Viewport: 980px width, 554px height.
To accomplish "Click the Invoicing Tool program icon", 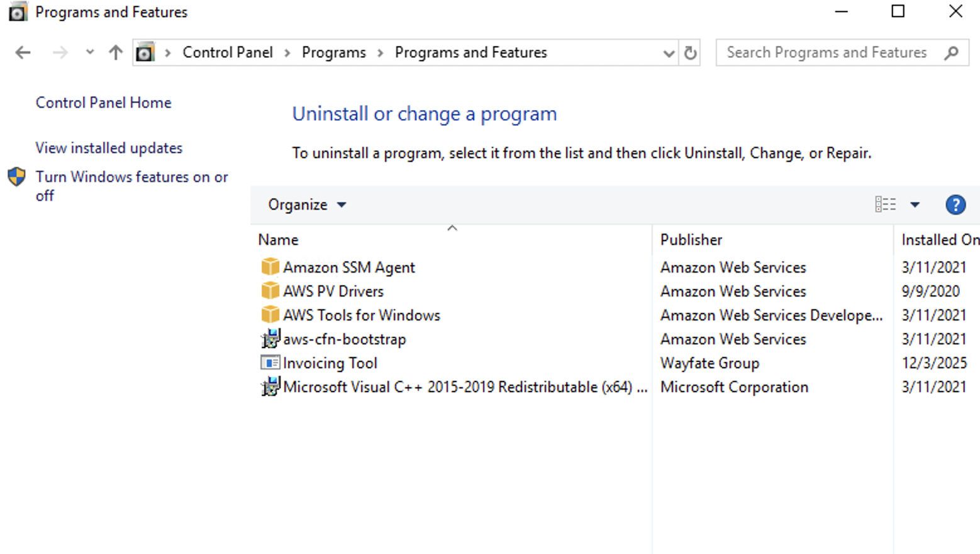I will 270,363.
